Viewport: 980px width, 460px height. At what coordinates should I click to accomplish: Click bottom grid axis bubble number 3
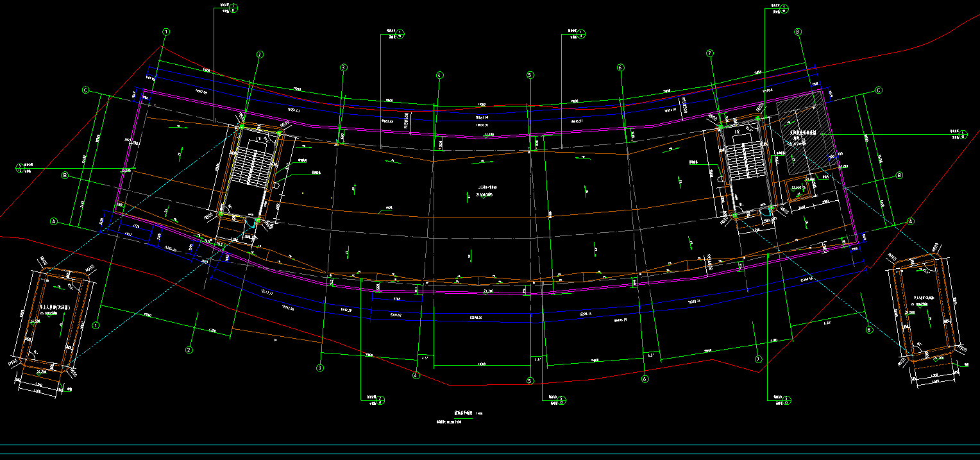pos(320,368)
